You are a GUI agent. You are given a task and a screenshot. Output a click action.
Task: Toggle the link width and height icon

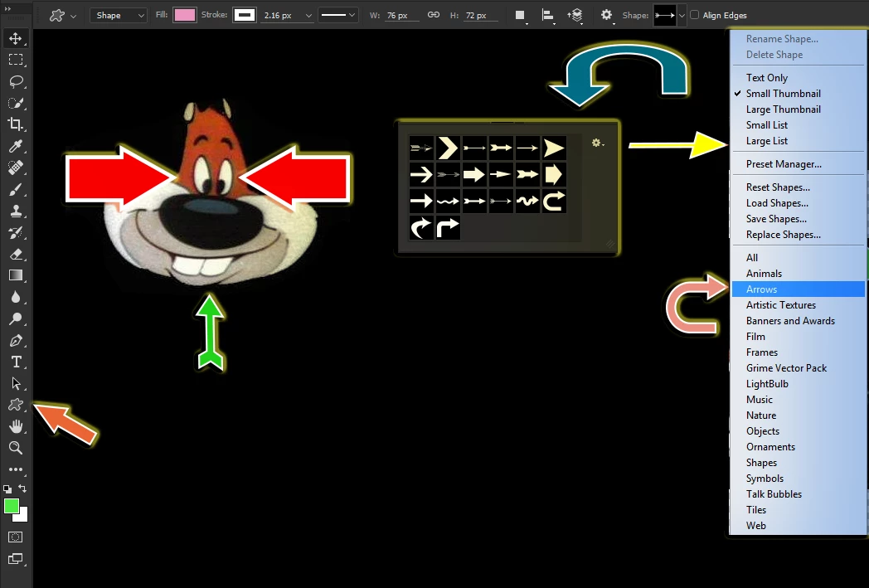434,15
